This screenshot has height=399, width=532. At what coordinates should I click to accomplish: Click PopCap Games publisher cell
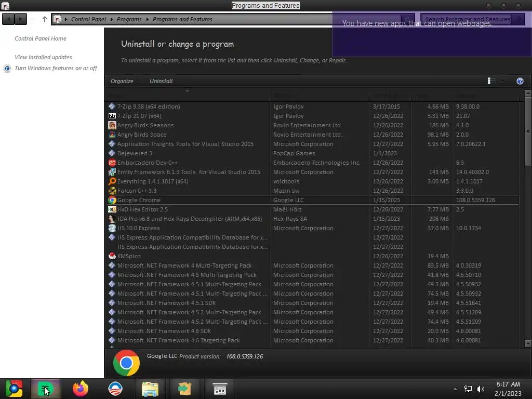pyautogui.click(x=294, y=153)
